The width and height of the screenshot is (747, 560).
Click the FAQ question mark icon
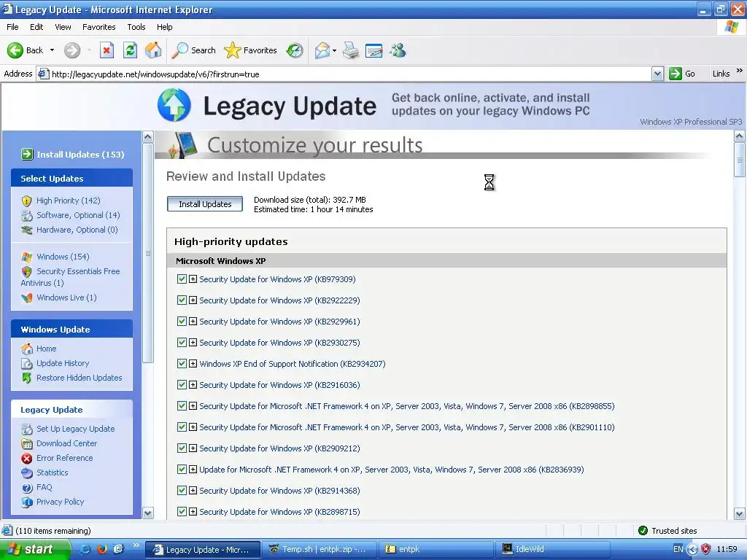(27, 488)
